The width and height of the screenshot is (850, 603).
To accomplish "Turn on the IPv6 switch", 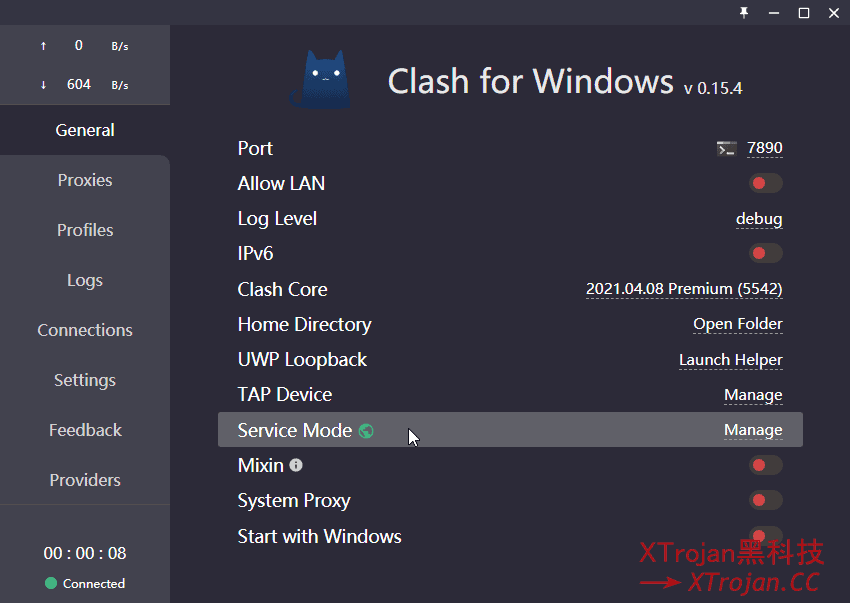I will pyautogui.click(x=765, y=253).
